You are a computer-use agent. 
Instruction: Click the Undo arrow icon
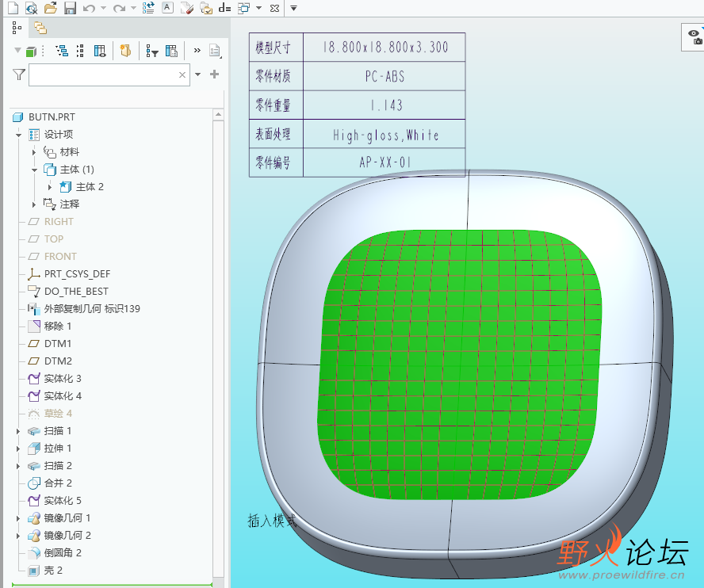[x=89, y=8]
